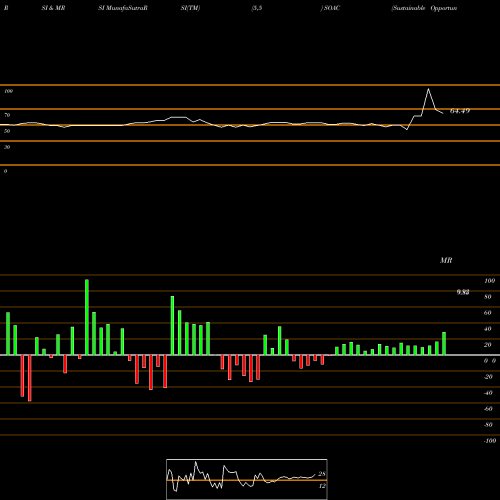Click the 9.83 MR value label
500x500 pixels.
(463, 292)
